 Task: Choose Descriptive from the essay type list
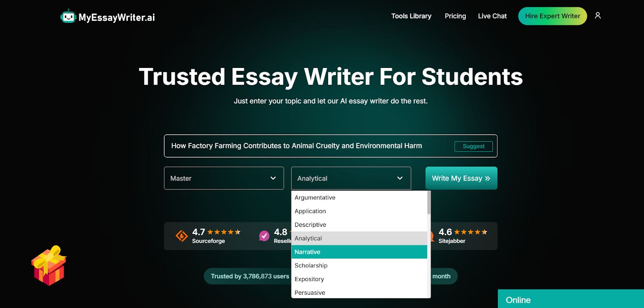point(359,225)
